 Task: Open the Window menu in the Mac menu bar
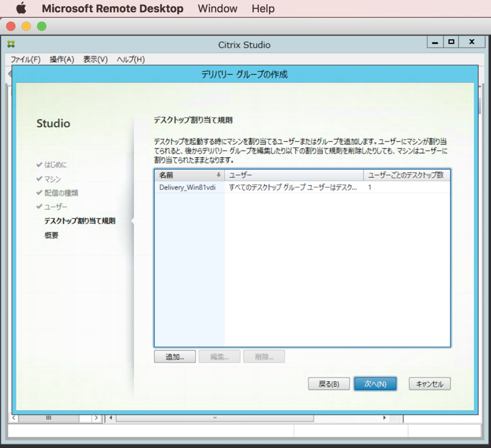pos(218,9)
